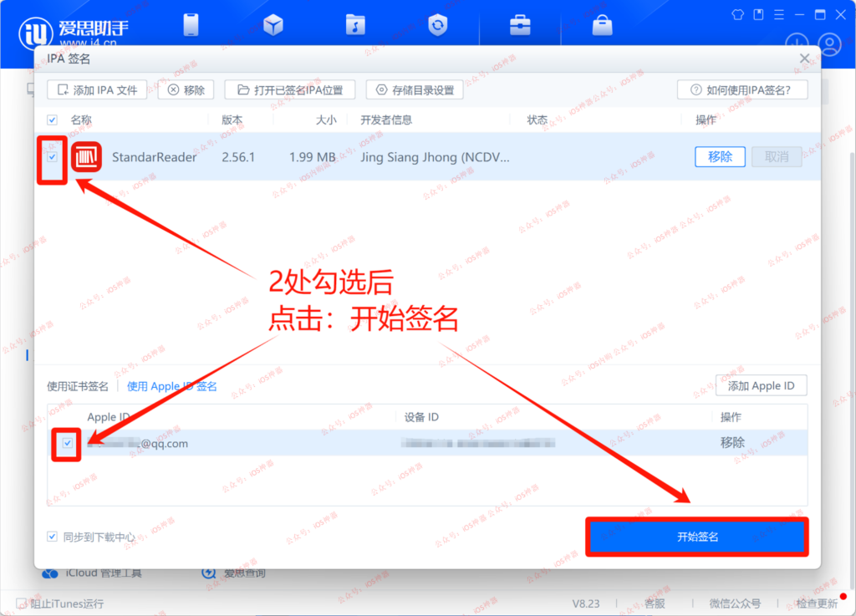Toggle 同步到下载中心 checkbox
The image size is (856, 616).
pyautogui.click(x=52, y=537)
